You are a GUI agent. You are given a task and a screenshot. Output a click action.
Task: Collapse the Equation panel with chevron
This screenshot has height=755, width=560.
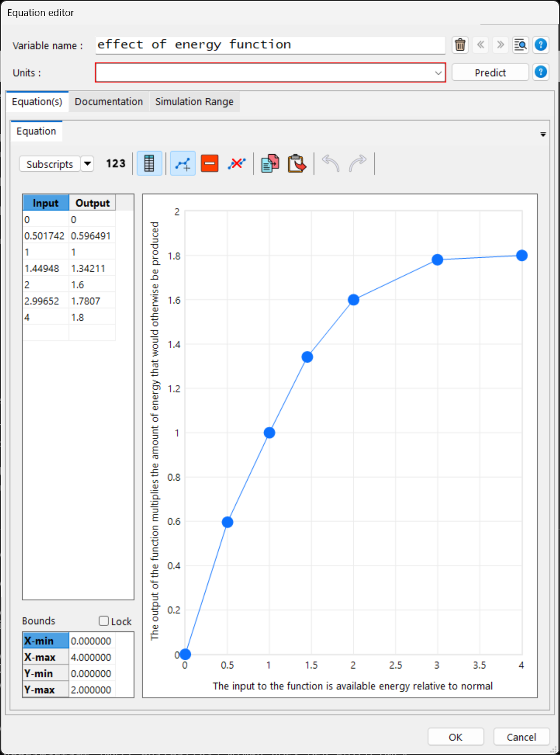point(543,134)
